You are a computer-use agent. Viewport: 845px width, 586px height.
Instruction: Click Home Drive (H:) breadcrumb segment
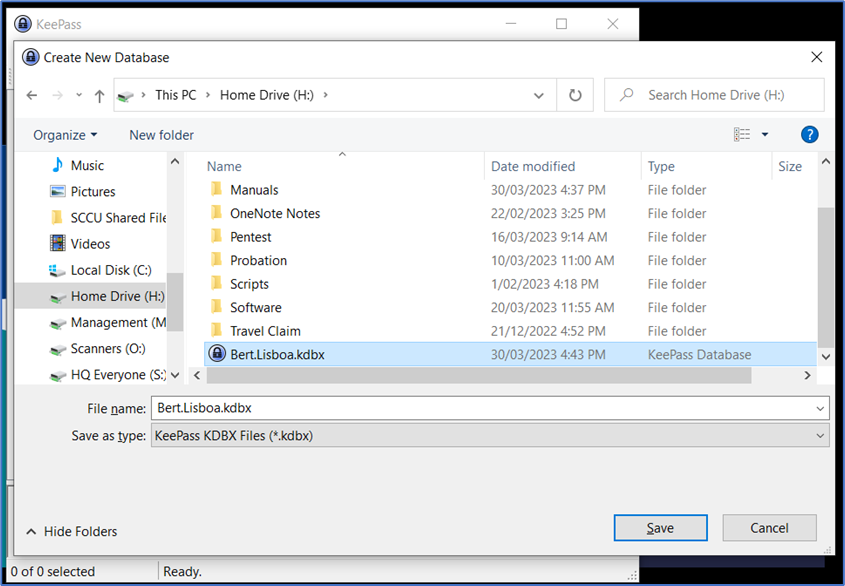(267, 95)
